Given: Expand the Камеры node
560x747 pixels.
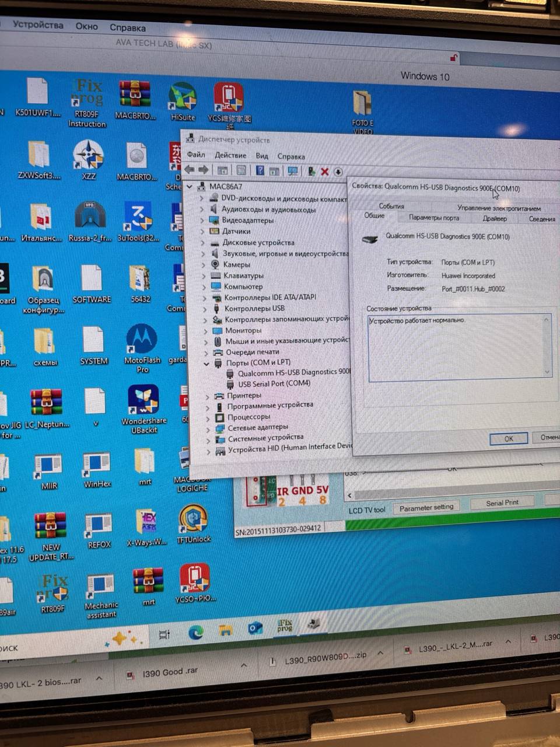Looking at the screenshot, I should click(204, 264).
